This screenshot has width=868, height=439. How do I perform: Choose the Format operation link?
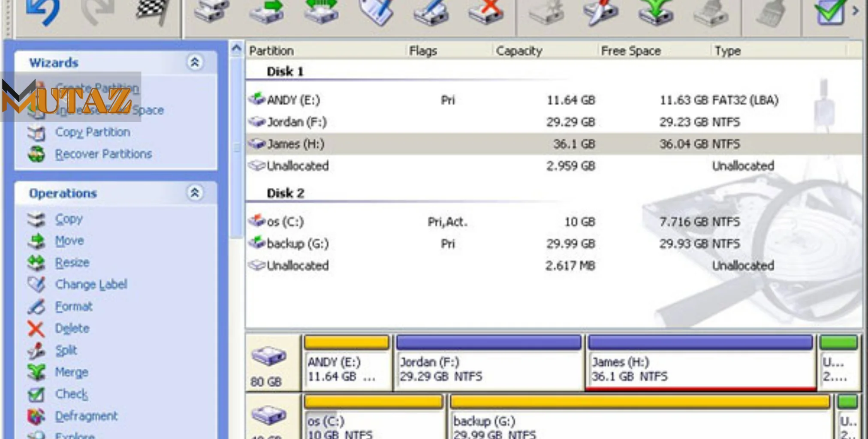point(74,306)
